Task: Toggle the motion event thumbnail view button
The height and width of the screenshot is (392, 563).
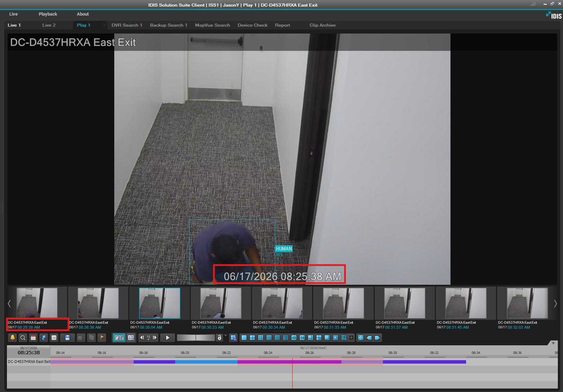Action: point(119,338)
